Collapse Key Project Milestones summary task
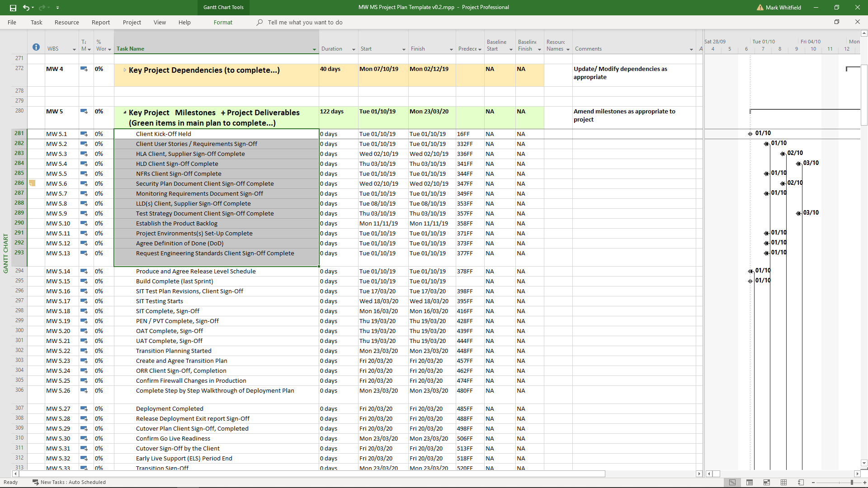Viewport: 868px width, 488px height. click(125, 113)
